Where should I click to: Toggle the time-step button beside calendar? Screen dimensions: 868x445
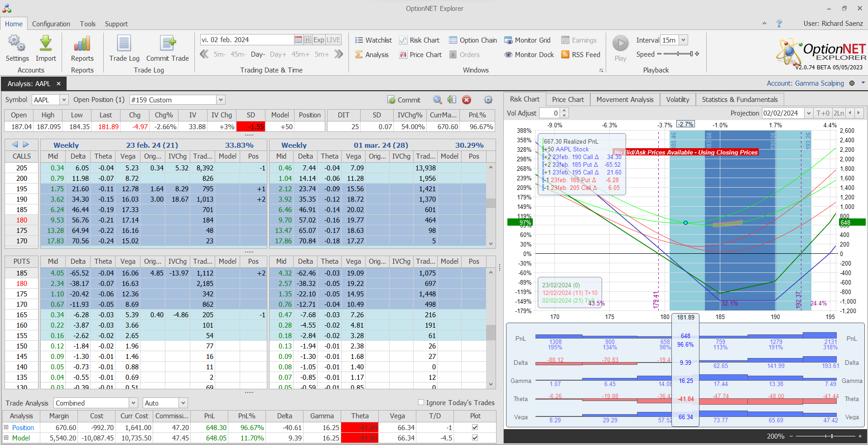(x=308, y=40)
